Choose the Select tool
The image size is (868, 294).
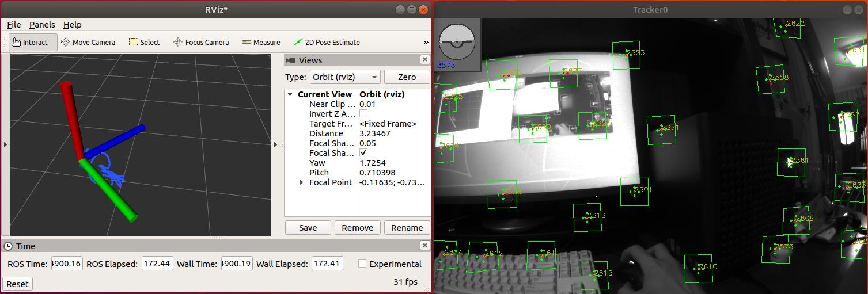144,42
